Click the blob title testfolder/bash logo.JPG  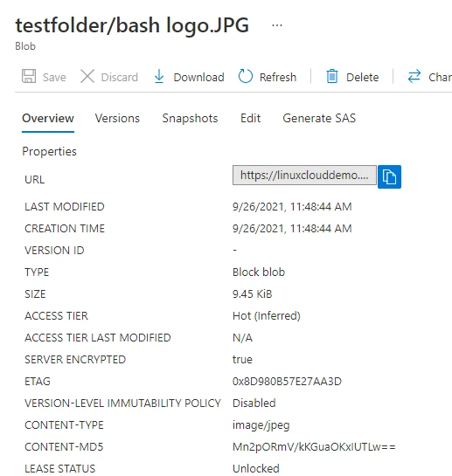tap(132, 25)
